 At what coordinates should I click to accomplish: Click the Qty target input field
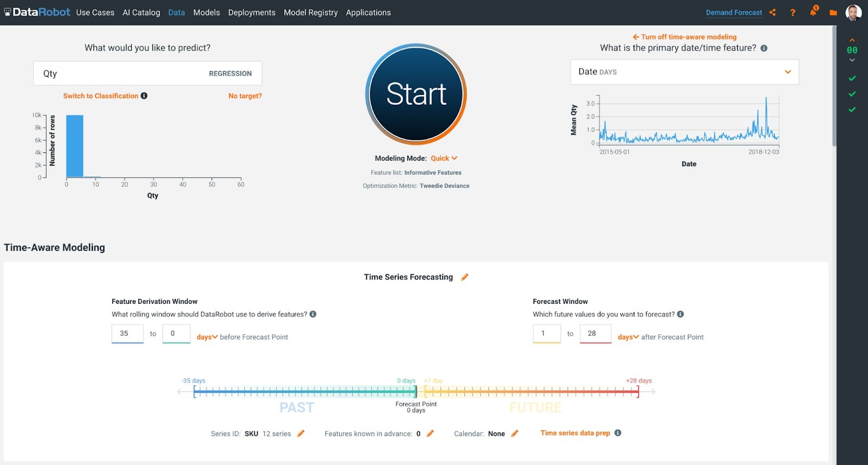[148, 73]
